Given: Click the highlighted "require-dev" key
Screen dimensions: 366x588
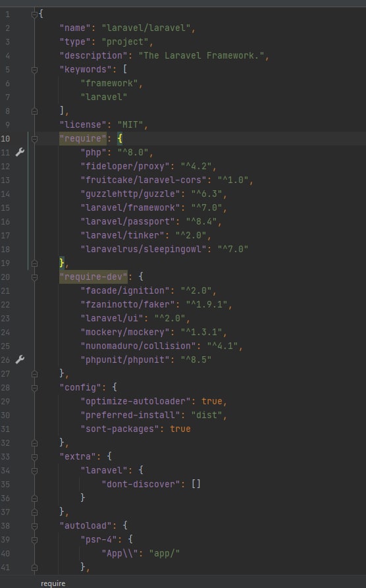Looking at the screenshot, I should (x=93, y=277).
